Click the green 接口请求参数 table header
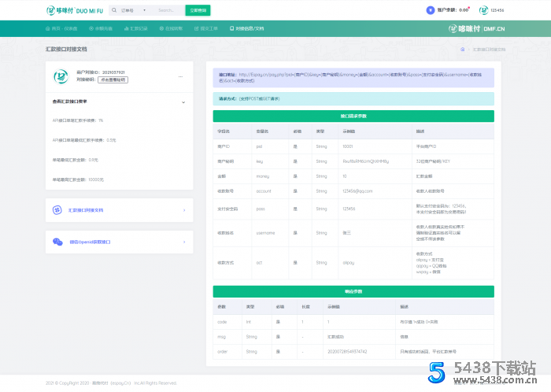 (x=353, y=116)
